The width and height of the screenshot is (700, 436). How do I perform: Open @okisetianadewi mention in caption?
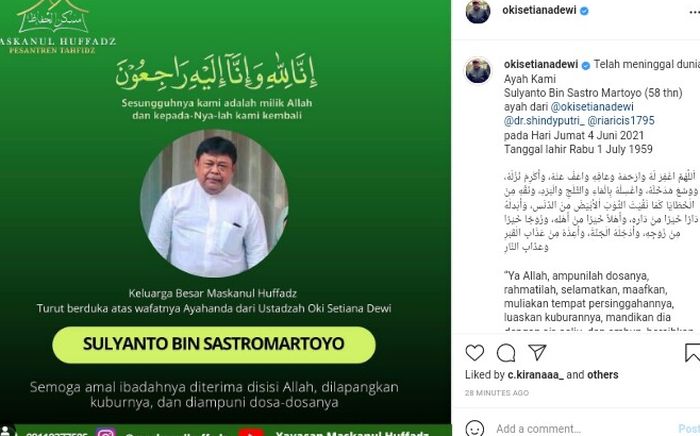pos(592,107)
